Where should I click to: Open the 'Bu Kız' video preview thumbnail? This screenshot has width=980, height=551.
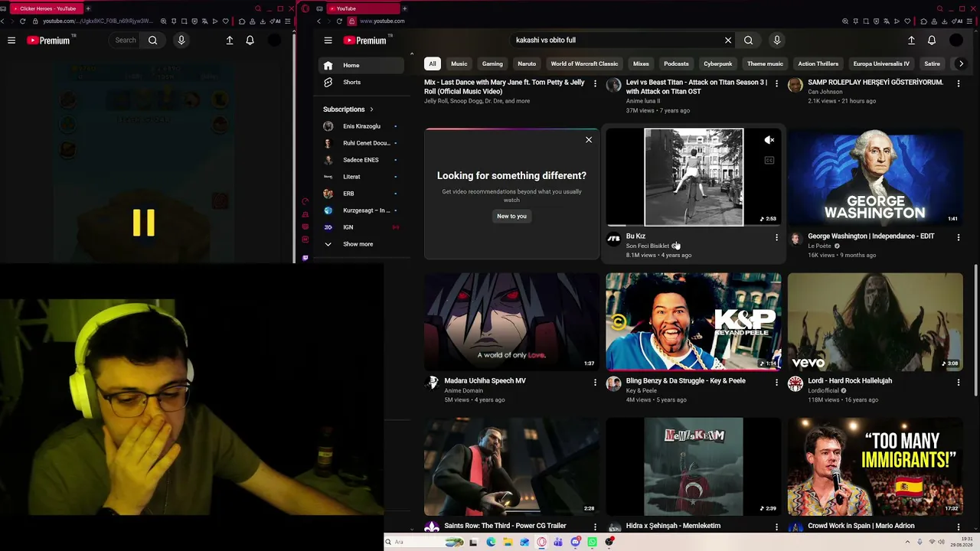coord(694,178)
